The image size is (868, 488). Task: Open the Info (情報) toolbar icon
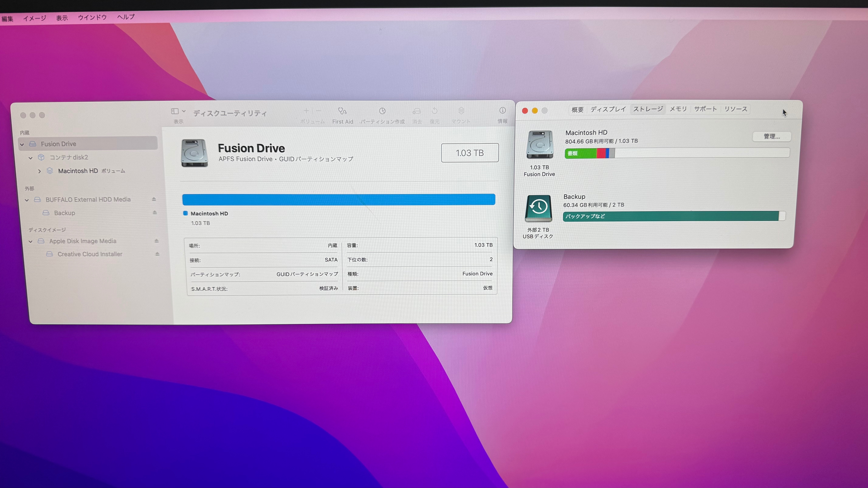tap(502, 110)
